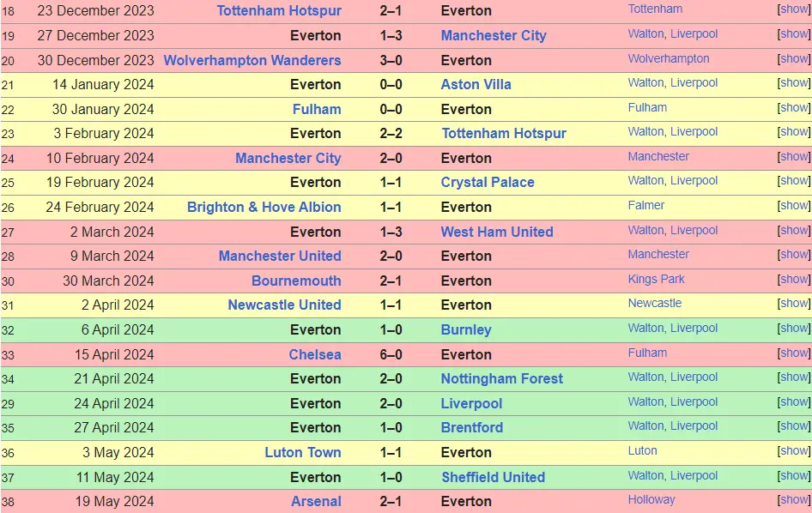Screen dimensions: 812x513
Task: Open the West Ham United team link
Action: (496, 232)
